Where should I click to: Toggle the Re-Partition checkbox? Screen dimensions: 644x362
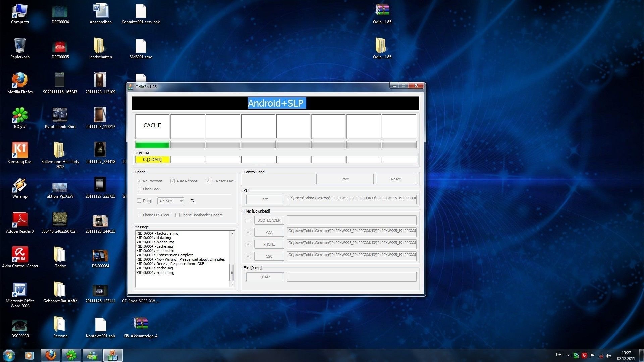click(139, 181)
